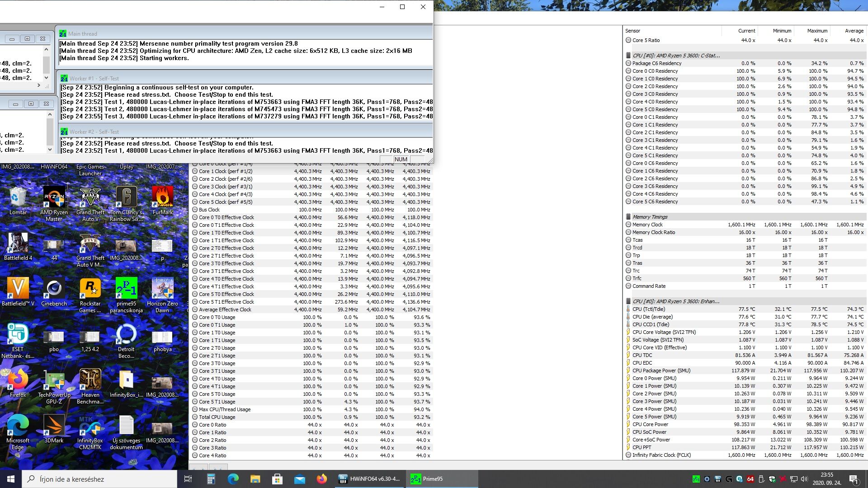868x488 pixels.
Task: Click the volume speaker tray icon
Action: [x=804, y=479]
